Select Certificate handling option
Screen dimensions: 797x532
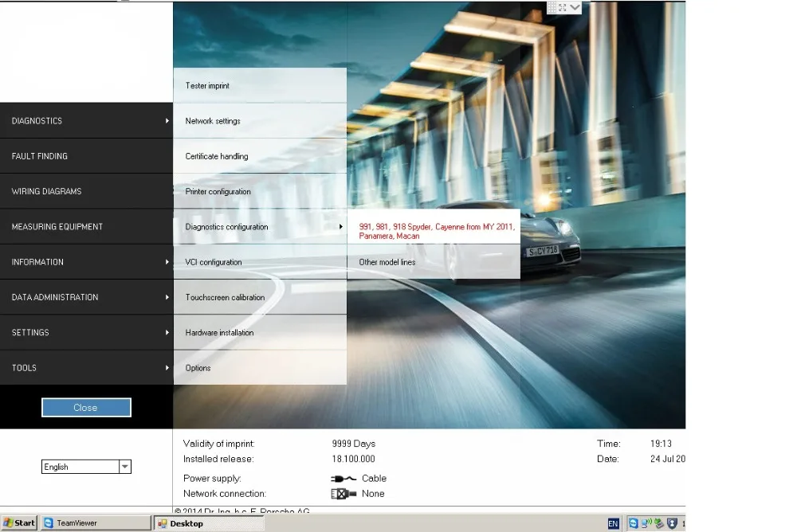click(260, 156)
